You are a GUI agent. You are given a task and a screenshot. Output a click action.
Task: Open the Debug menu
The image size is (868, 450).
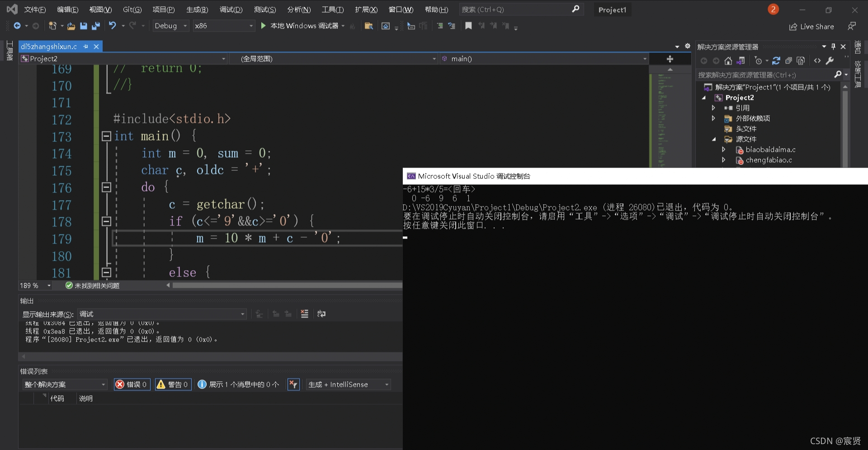(x=231, y=9)
